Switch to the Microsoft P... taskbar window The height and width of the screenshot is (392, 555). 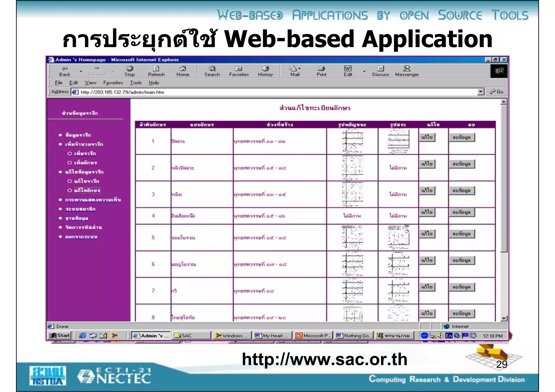313,336
